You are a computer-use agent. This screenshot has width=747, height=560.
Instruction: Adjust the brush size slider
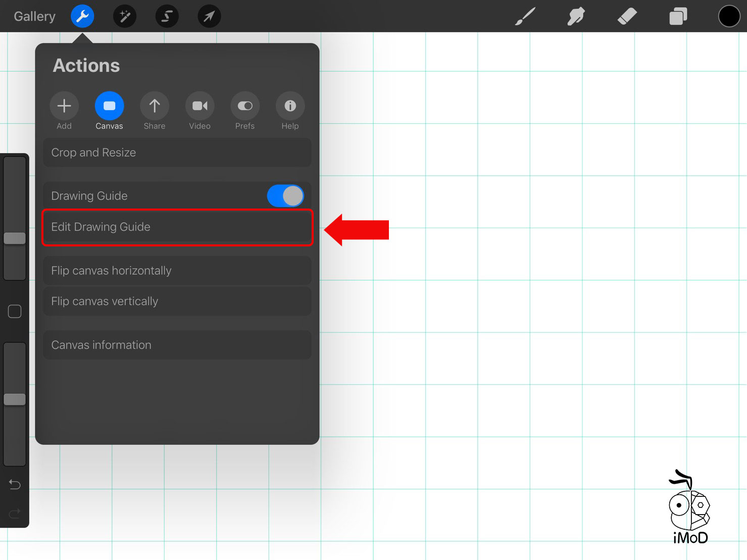point(15,238)
